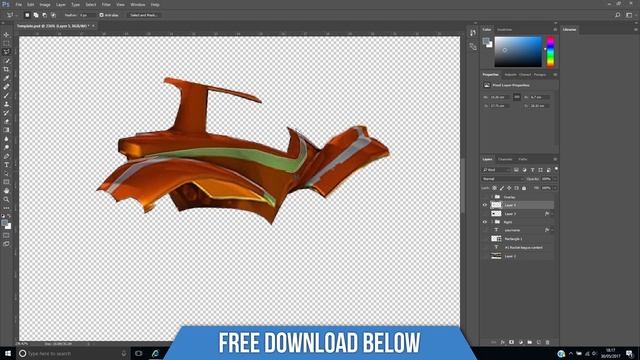Select the Magic Wand tool
Screen dimensions: 640x360
coord(7,61)
